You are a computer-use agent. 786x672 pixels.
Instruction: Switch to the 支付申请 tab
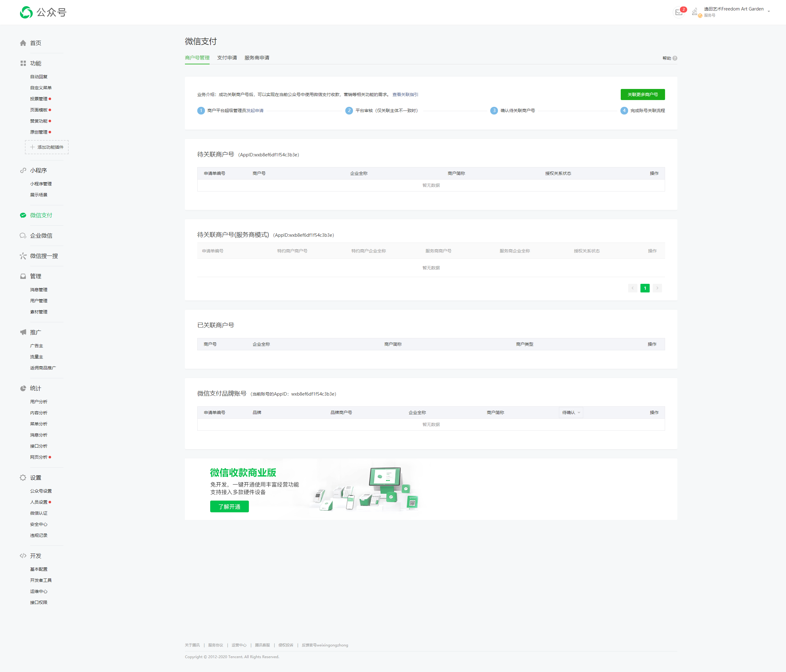pos(227,58)
